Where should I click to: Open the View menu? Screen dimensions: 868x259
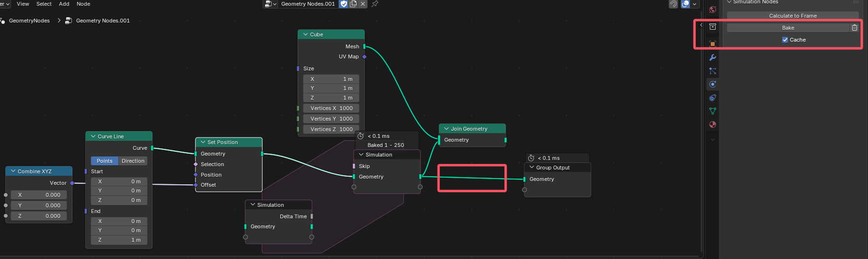click(23, 4)
